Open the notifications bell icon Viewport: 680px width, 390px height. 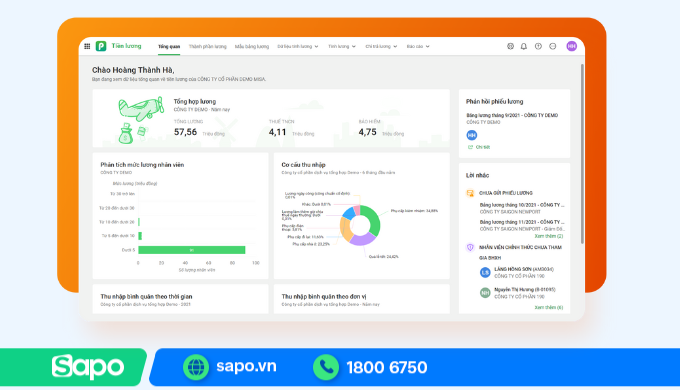[524, 46]
